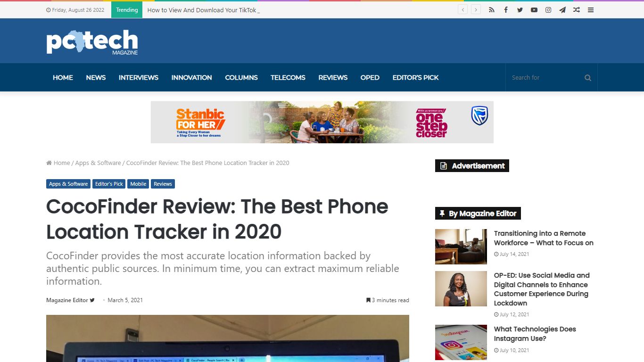Open Magazine Editor's Twitter bird icon
644x362 pixels.
92,300
